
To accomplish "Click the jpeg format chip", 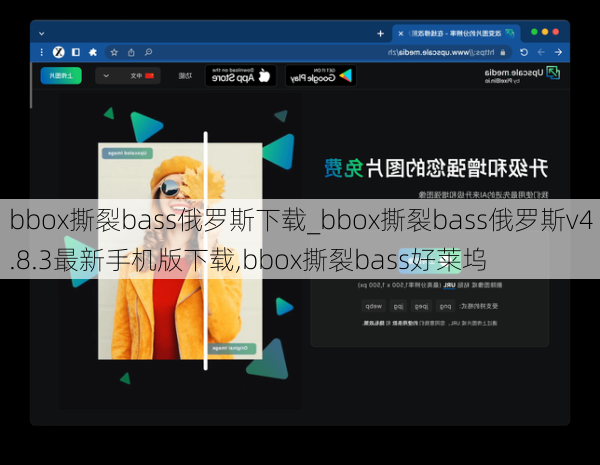I will coord(421,306).
